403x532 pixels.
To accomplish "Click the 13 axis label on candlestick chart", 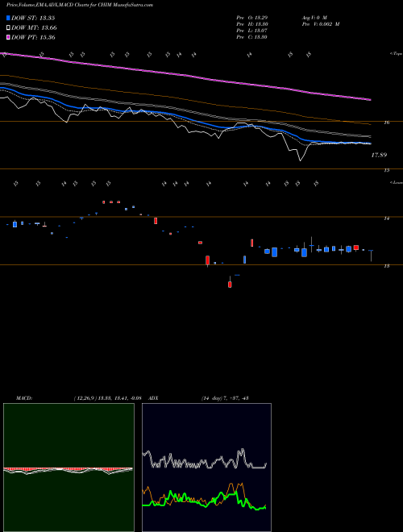I will (387, 266).
